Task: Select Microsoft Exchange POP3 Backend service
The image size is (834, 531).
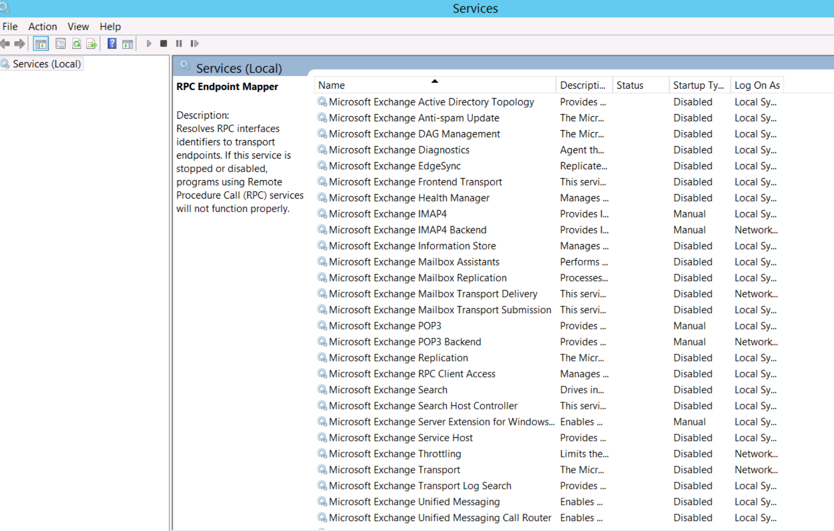Action: pyautogui.click(x=405, y=342)
